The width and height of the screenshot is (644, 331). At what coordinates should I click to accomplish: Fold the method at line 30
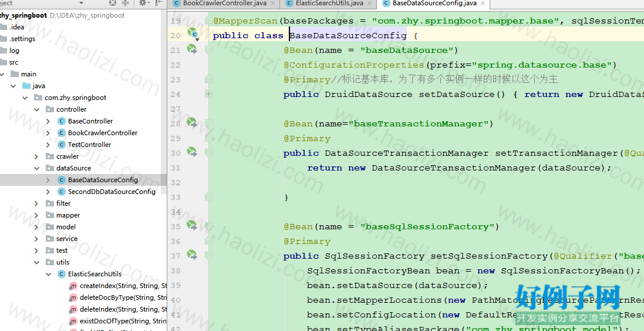pos(208,153)
